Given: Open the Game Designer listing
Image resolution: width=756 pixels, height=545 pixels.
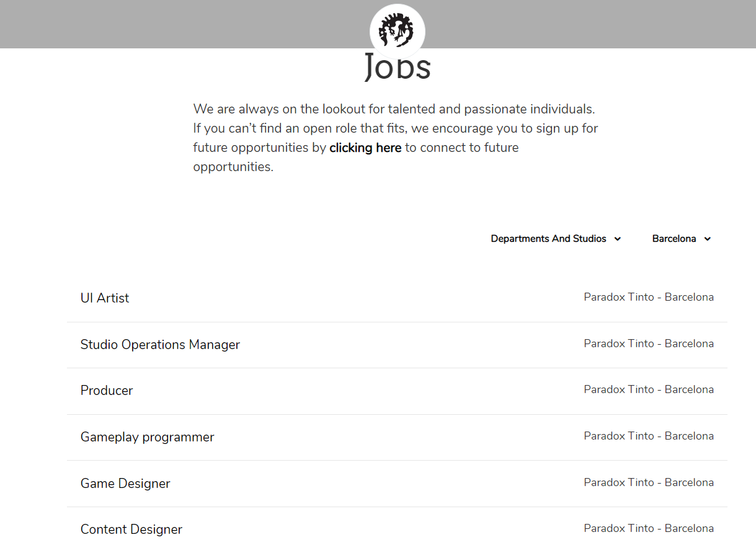Looking at the screenshot, I should (125, 484).
